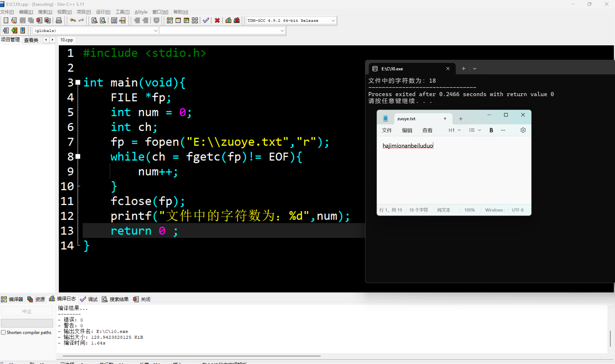Toggle Shorten compiler paths checkbox
This screenshot has width=615, height=364.
pos(3,332)
